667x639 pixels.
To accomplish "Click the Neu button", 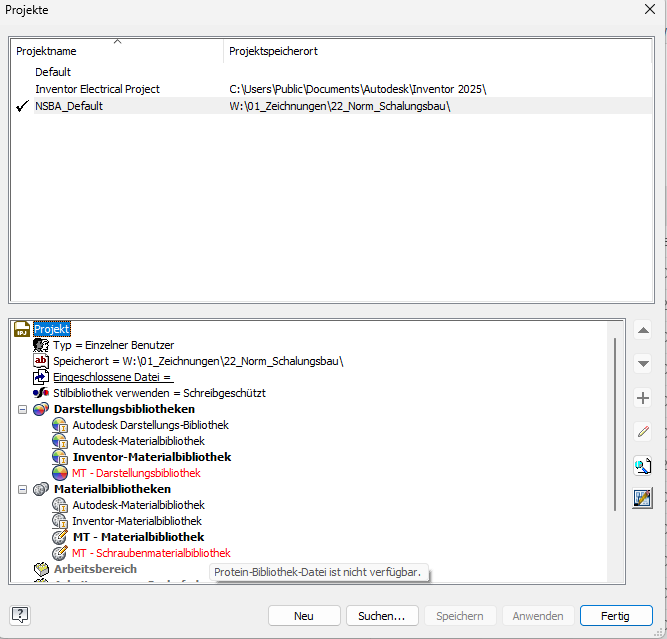I will (304, 616).
